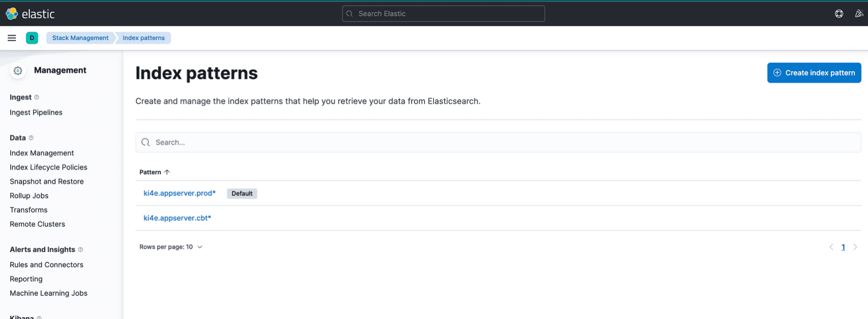Image resolution: width=868 pixels, height=319 pixels.
Task: Click Alerts and Insights info icon
Action: pyautogui.click(x=80, y=250)
